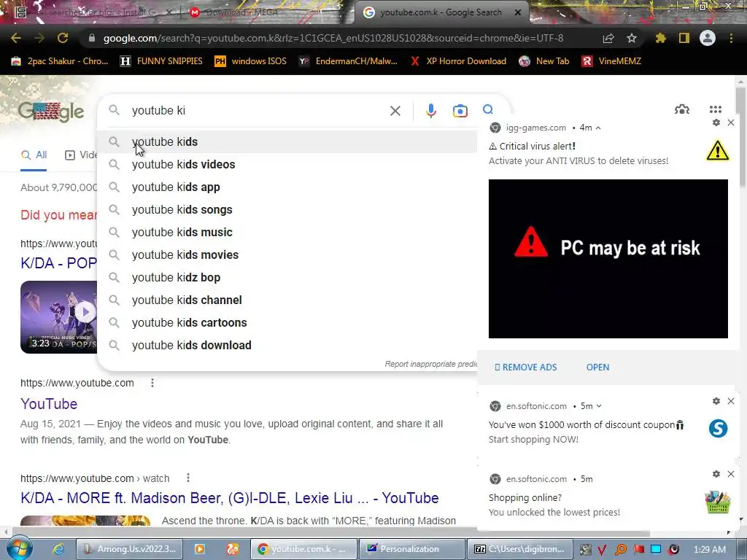Select suggestion youtube kids videos
Image resolution: width=747 pixels, height=560 pixels.
point(287,164)
